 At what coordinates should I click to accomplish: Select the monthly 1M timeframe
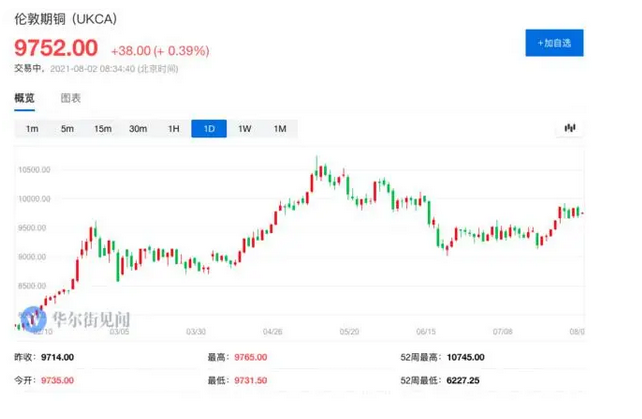click(280, 128)
